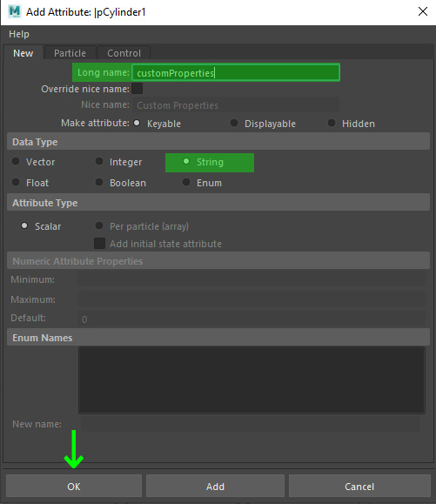436x504 pixels.
Task: Switch to the New tab
Action: 23,53
